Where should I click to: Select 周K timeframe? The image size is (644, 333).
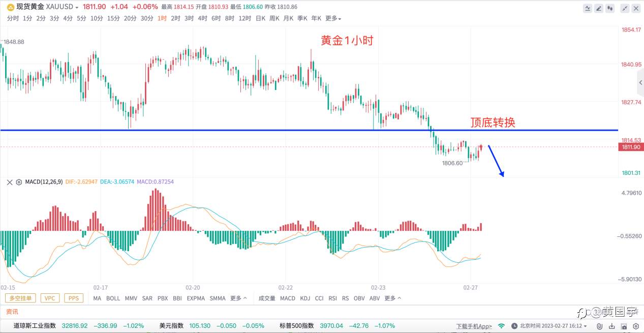coord(274,18)
